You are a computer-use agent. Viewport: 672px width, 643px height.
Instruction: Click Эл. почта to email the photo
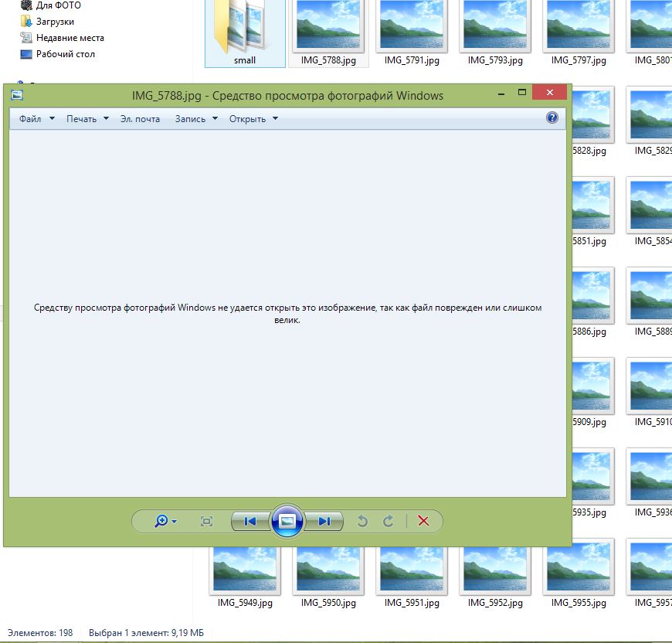pyautogui.click(x=140, y=119)
